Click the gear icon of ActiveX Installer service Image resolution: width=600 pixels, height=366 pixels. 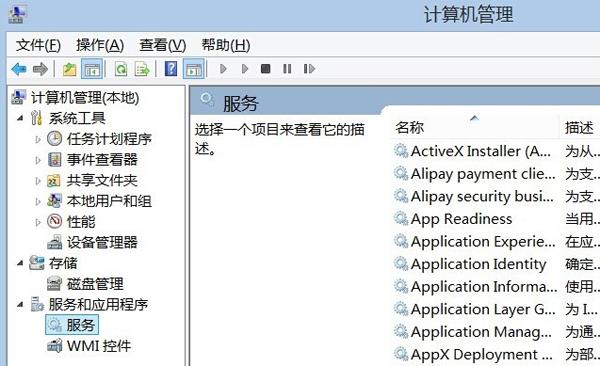point(401,151)
